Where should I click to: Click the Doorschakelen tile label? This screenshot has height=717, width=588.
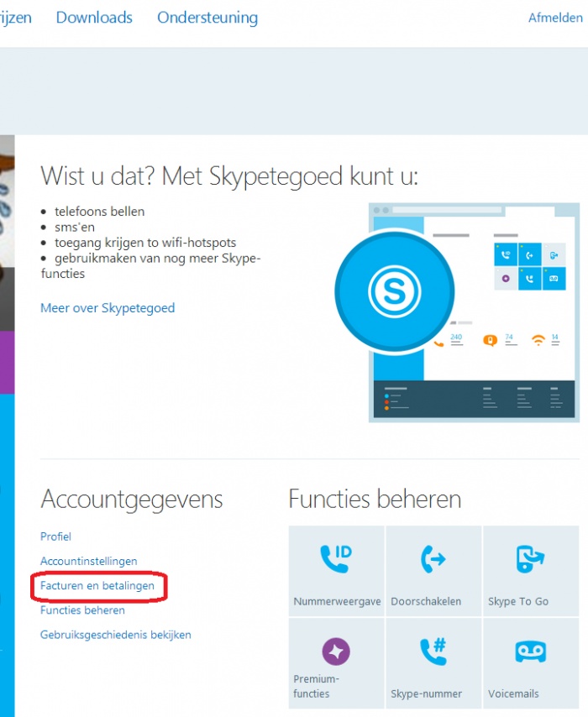[426, 601]
